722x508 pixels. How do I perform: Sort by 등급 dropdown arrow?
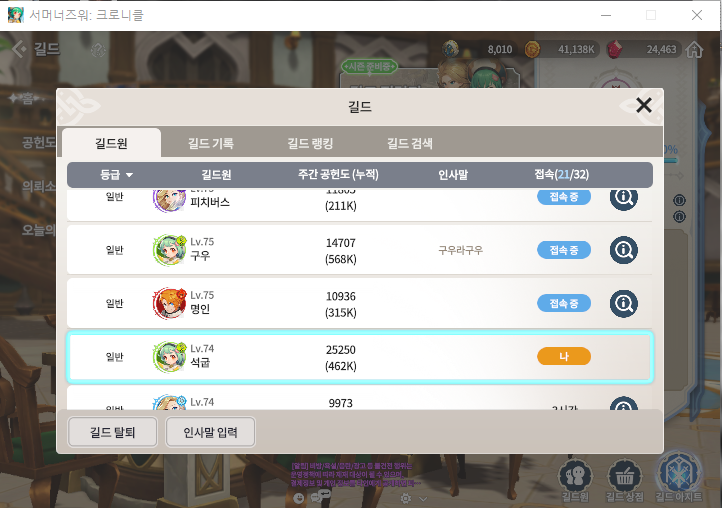coord(129,175)
